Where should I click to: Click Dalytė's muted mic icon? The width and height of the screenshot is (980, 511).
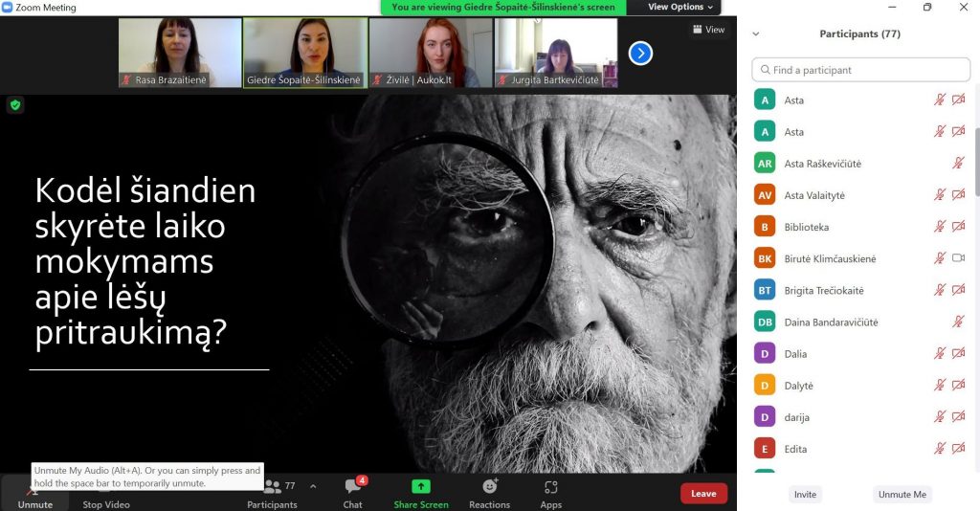[x=940, y=385]
